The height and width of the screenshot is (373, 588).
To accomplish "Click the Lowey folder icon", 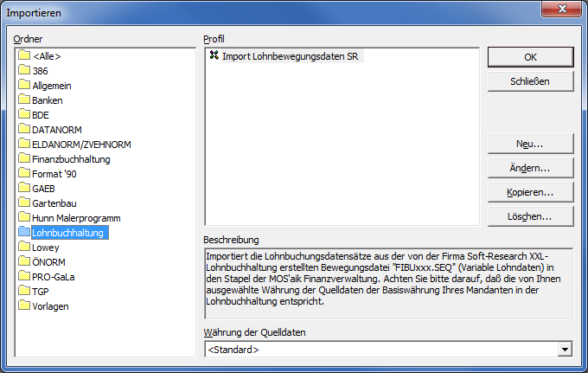I will tap(24, 247).
